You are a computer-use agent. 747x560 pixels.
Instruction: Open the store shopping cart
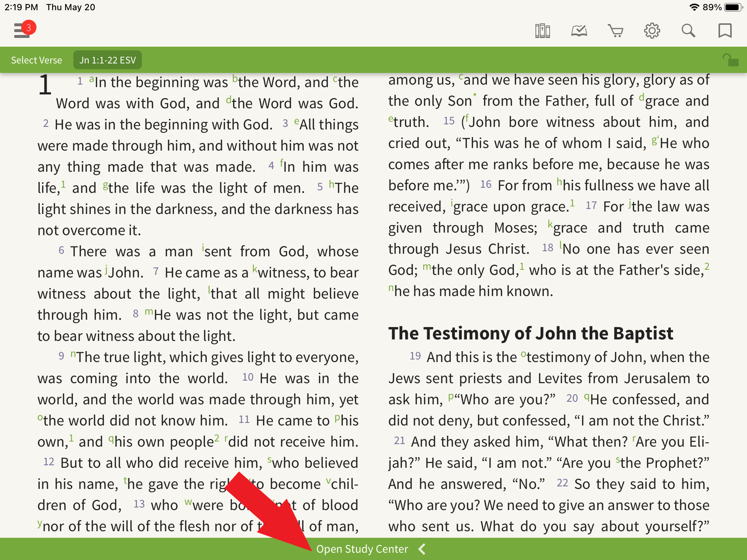(615, 31)
